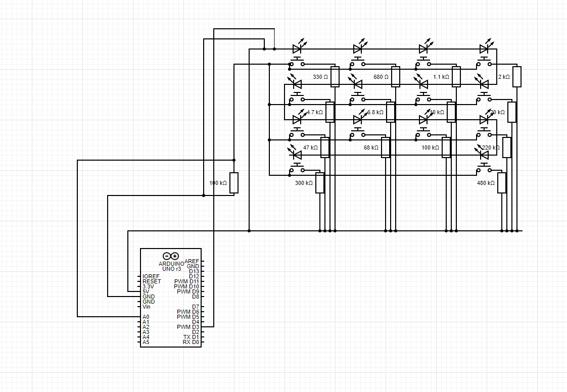Image resolution: width=567 pixels, height=392 pixels.
Task: Click the 5V pin on the Arduino
Action: click(x=146, y=291)
